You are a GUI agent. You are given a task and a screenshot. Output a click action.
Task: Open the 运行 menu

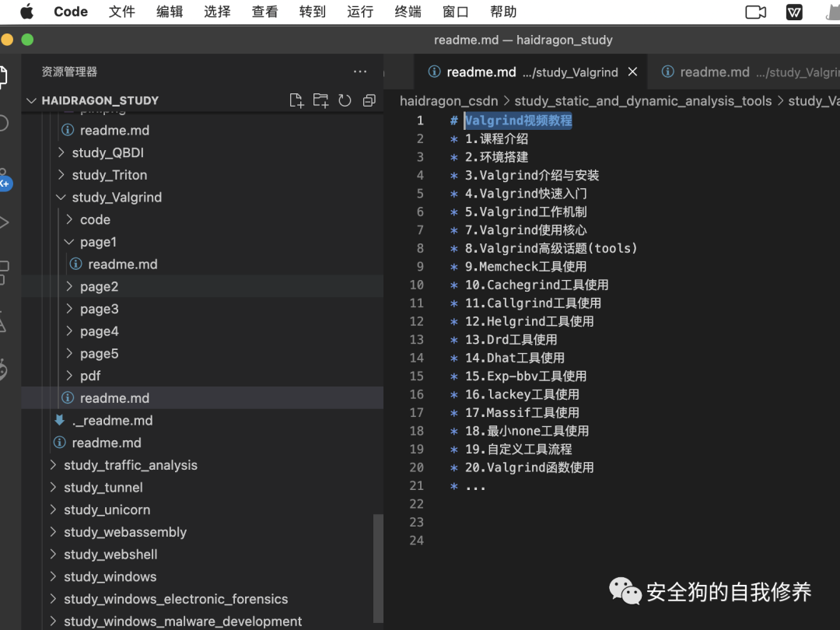point(360,12)
